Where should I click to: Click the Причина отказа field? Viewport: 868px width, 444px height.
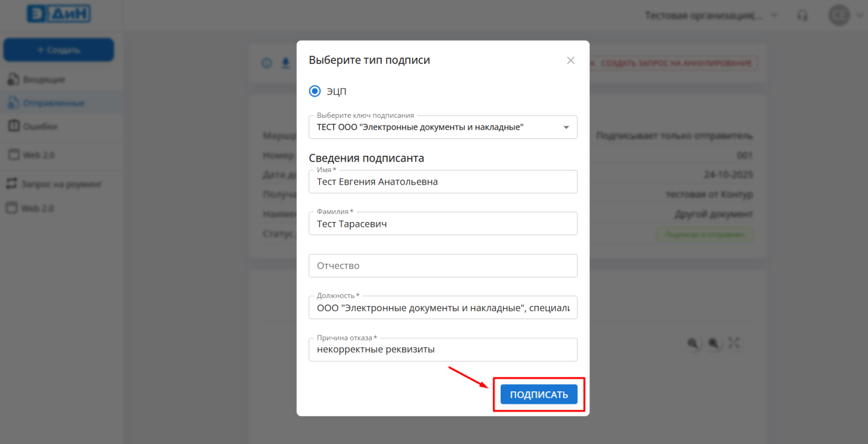[x=443, y=350]
